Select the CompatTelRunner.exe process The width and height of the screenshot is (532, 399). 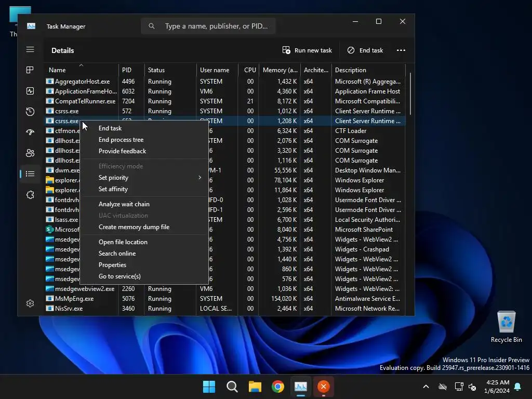click(x=224, y=101)
